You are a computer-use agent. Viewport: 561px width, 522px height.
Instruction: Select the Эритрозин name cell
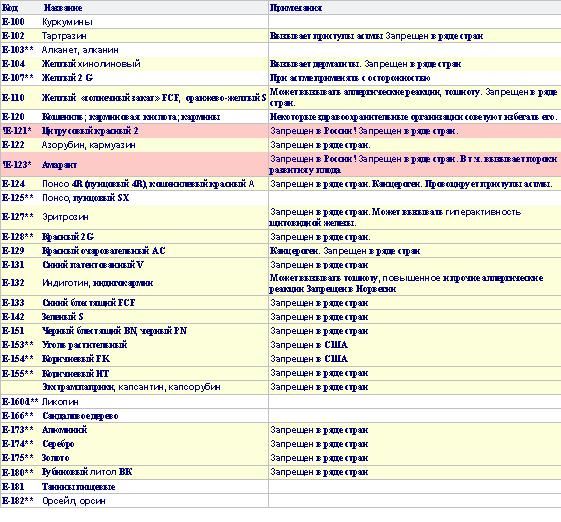[65, 217]
